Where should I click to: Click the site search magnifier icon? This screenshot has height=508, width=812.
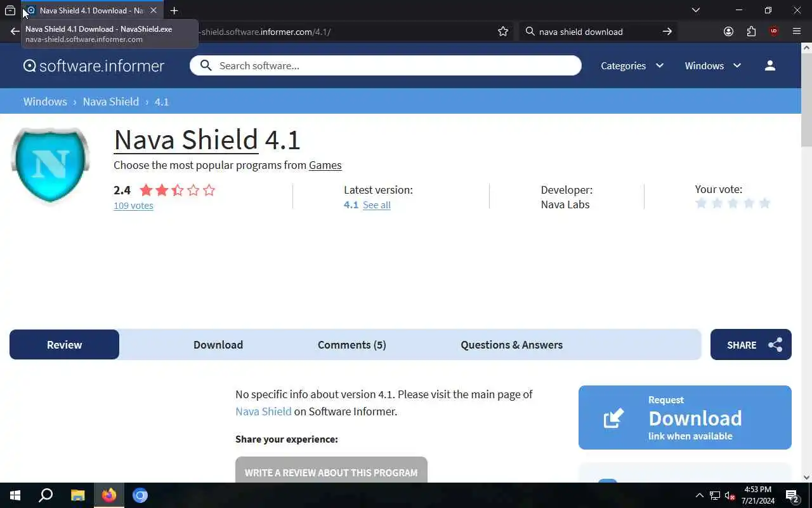[x=206, y=65]
